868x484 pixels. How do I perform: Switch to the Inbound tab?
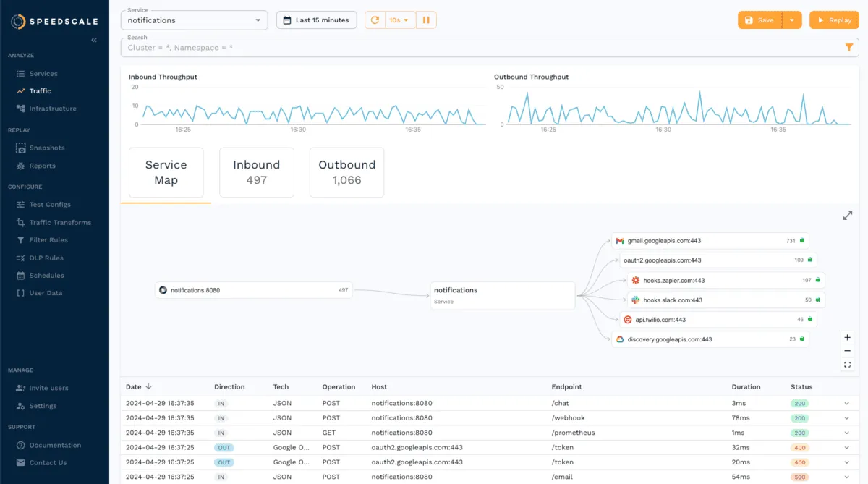pos(256,171)
